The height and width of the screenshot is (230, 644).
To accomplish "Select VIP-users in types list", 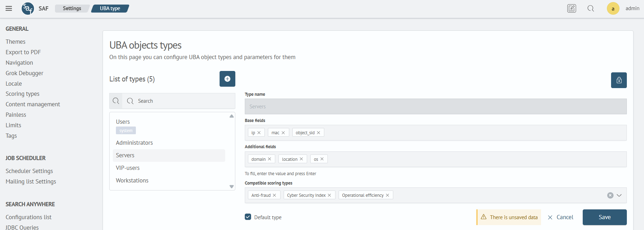I will point(128,168).
